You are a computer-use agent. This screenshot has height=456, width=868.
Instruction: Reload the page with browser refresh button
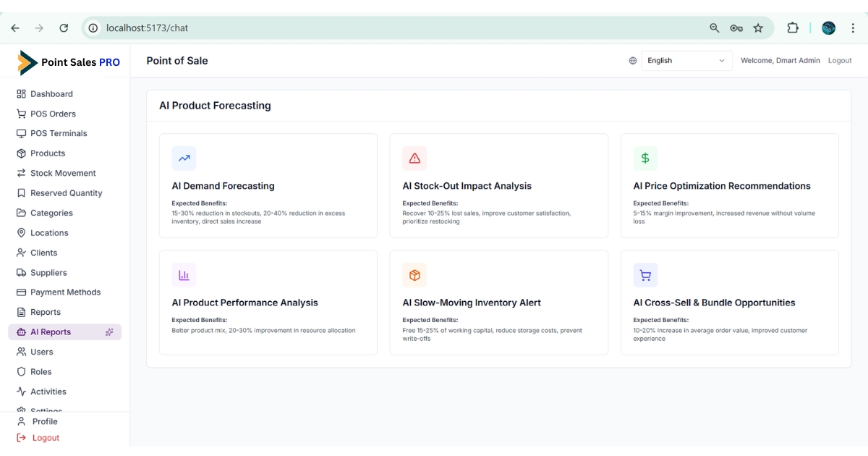tap(64, 28)
